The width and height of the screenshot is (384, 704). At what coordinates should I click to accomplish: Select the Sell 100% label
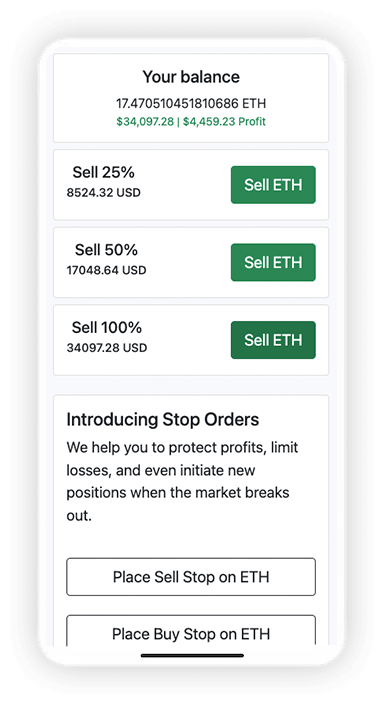(106, 327)
